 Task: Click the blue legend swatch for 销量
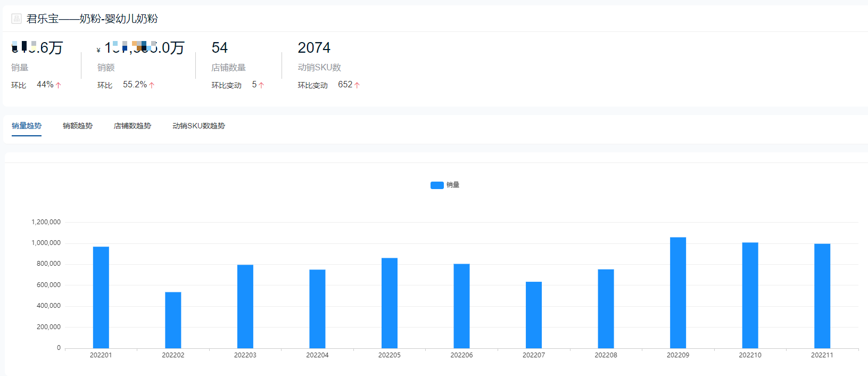coord(437,185)
